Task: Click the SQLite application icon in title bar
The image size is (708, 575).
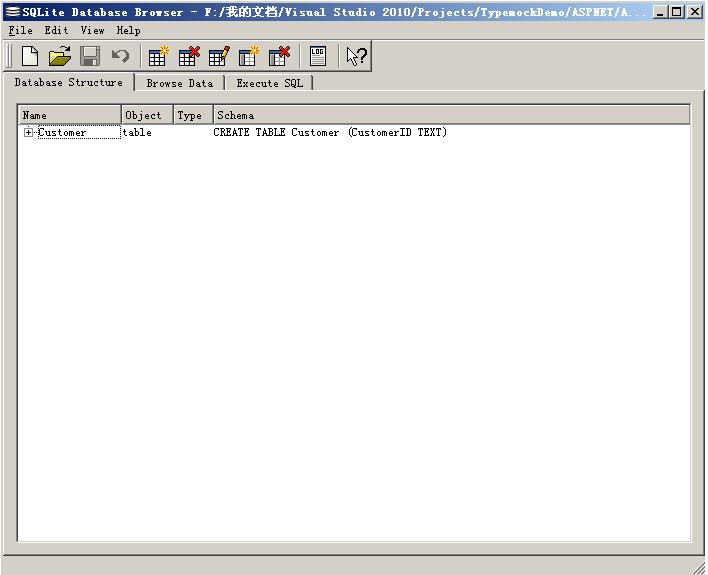Action: click(13, 12)
